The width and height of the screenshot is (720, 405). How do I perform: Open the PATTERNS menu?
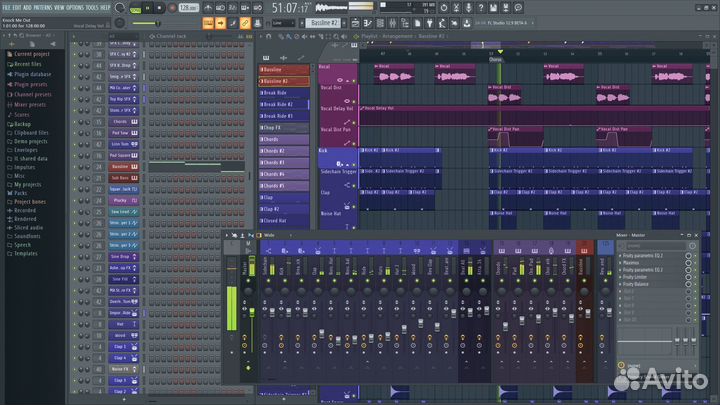tap(44, 7)
